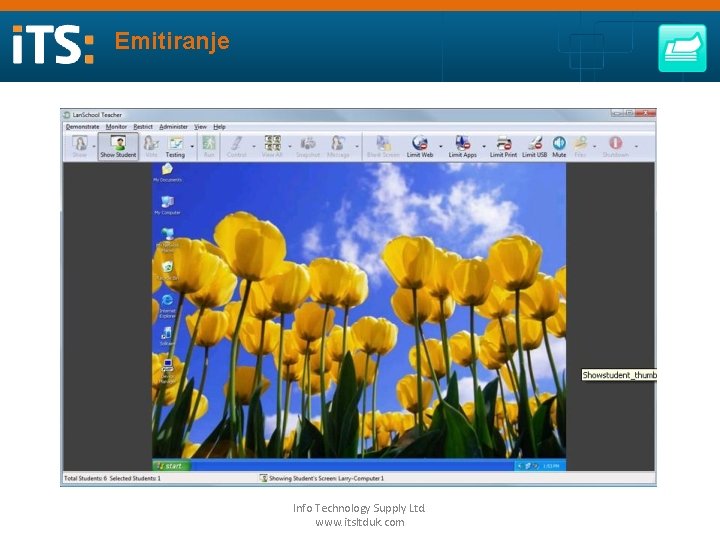This screenshot has width=720, height=540.
Task: Click the teal slide icon in the header
Action: pyautogui.click(x=682, y=48)
